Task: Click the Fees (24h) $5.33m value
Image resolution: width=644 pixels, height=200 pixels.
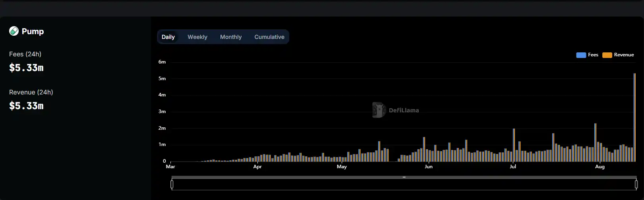Action: point(26,68)
